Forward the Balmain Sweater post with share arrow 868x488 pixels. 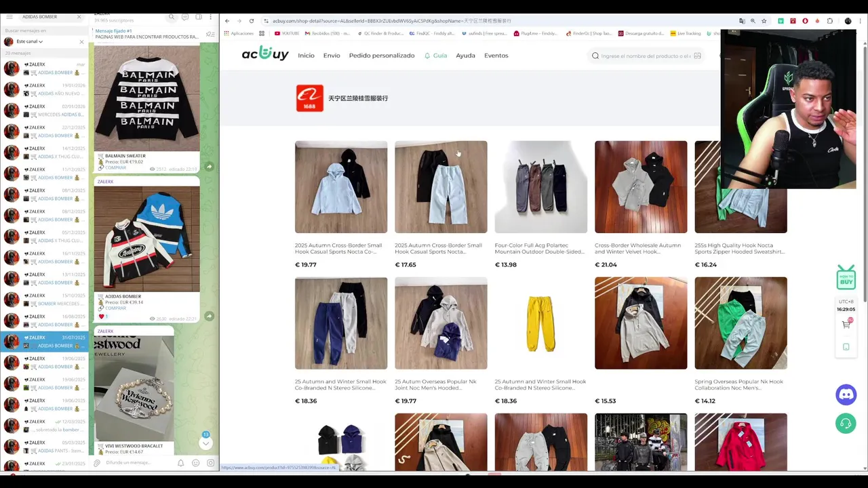click(x=209, y=167)
